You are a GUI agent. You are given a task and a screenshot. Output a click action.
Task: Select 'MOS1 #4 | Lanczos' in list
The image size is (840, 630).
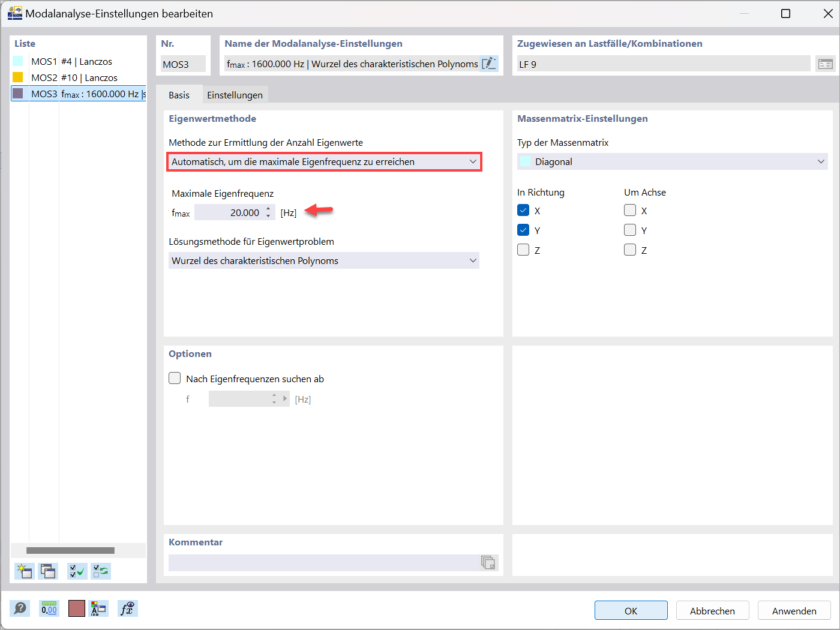(x=79, y=61)
